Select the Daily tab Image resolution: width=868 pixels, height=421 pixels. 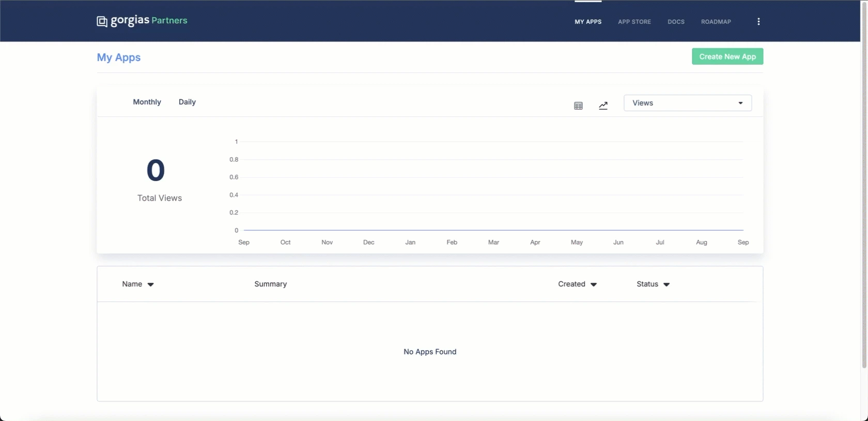click(x=187, y=102)
